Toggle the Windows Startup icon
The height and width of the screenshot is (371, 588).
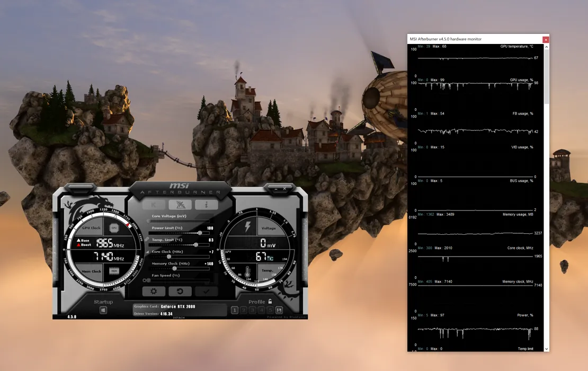coord(103,310)
